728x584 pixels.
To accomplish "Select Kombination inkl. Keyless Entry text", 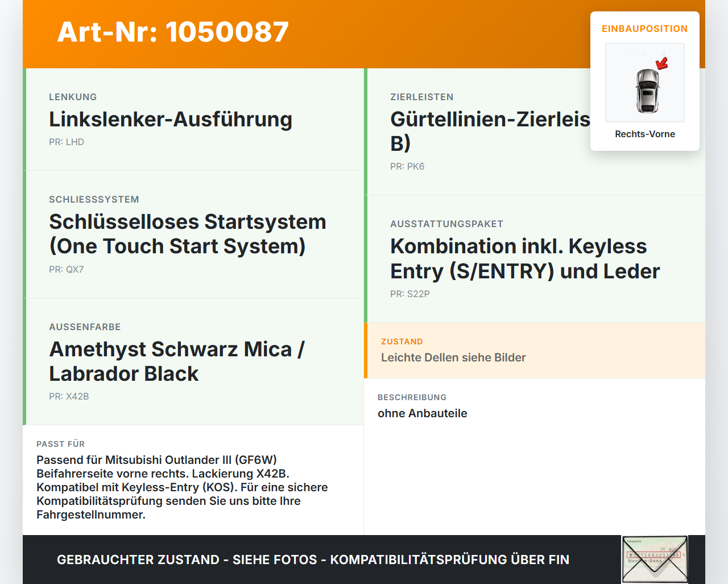I will point(525,258).
